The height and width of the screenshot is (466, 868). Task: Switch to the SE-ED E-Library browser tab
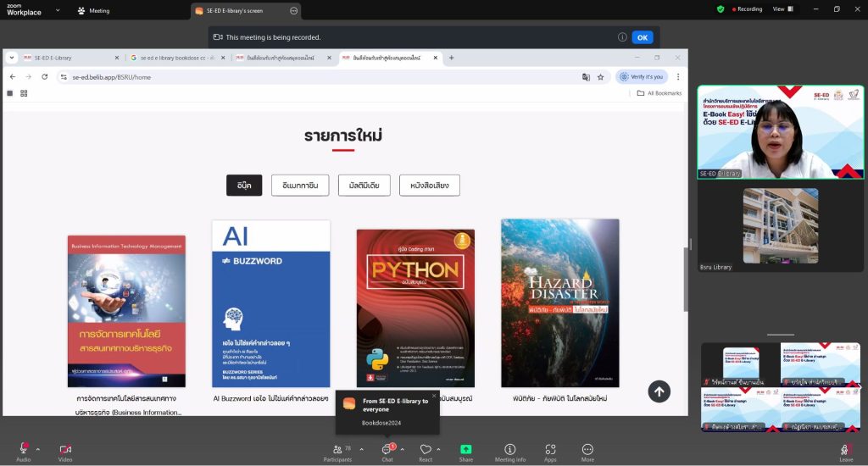pos(70,58)
